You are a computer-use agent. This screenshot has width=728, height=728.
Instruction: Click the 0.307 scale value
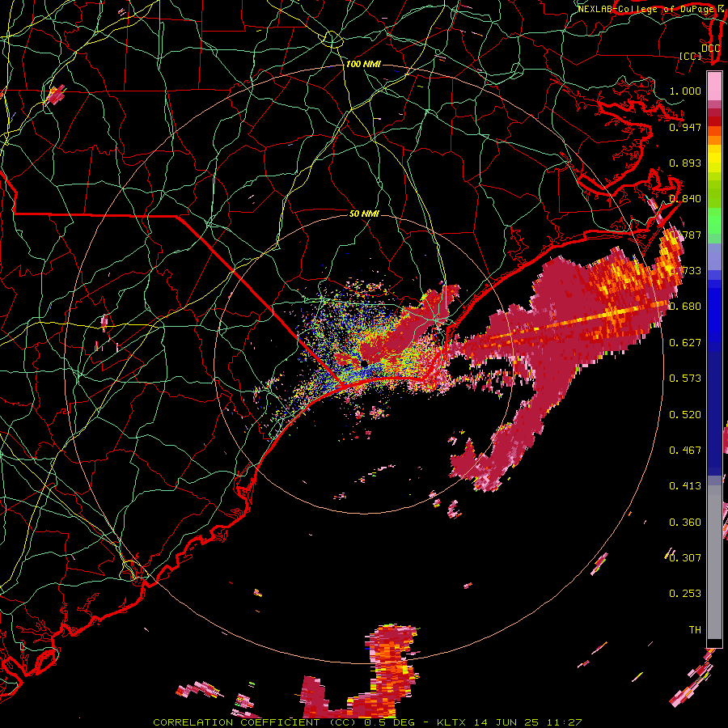pos(685,558)
